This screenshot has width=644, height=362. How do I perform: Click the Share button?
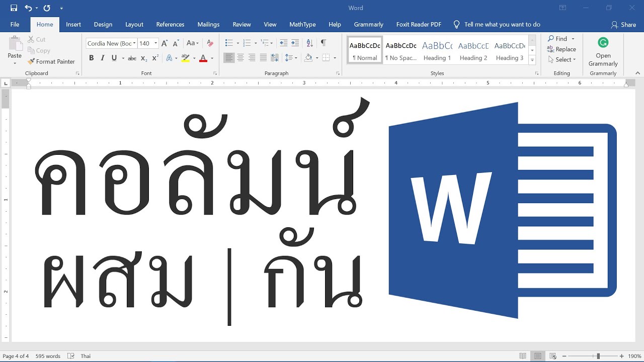click(623, 25)
